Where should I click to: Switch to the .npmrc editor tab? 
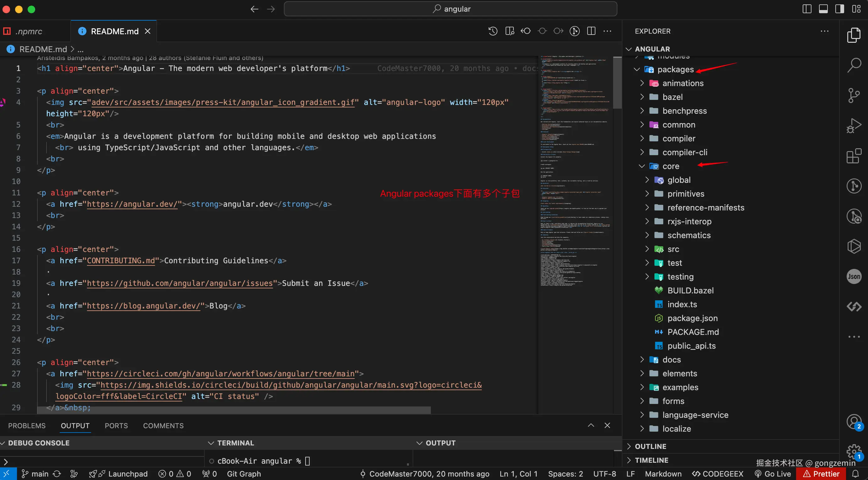(29, 31)
